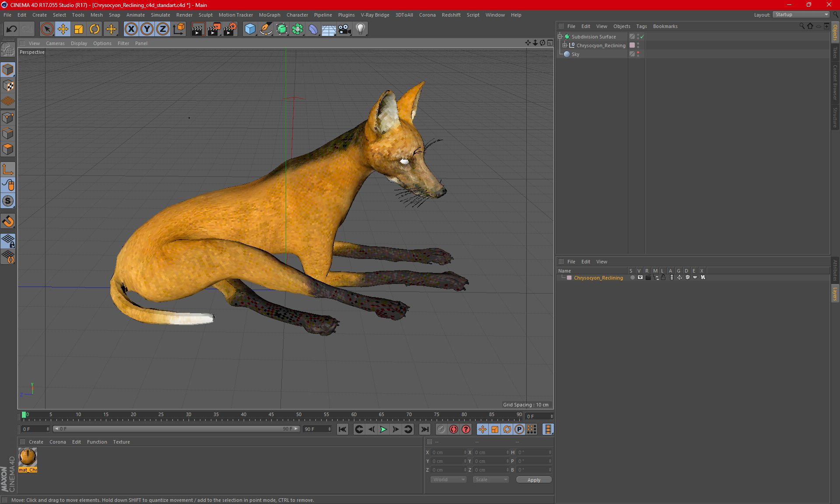Toggle Sky visibility dots in Object Manager
The height and width of the screenshot is (504, 840).
click(638, 54)
